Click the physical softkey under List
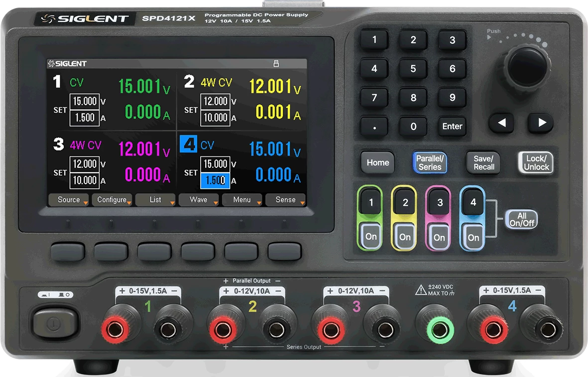This screenshot has height=377, width=588. pos(154,251)
